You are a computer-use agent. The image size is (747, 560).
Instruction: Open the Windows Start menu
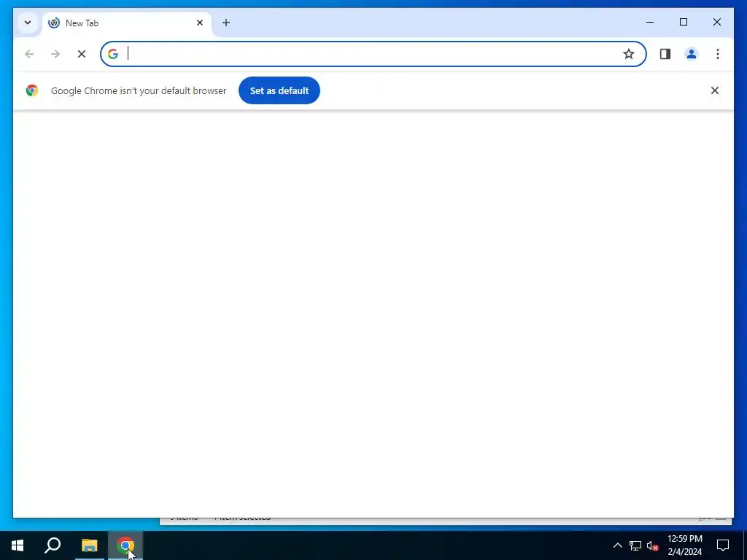pyautogui.click(x=18, y=545)
